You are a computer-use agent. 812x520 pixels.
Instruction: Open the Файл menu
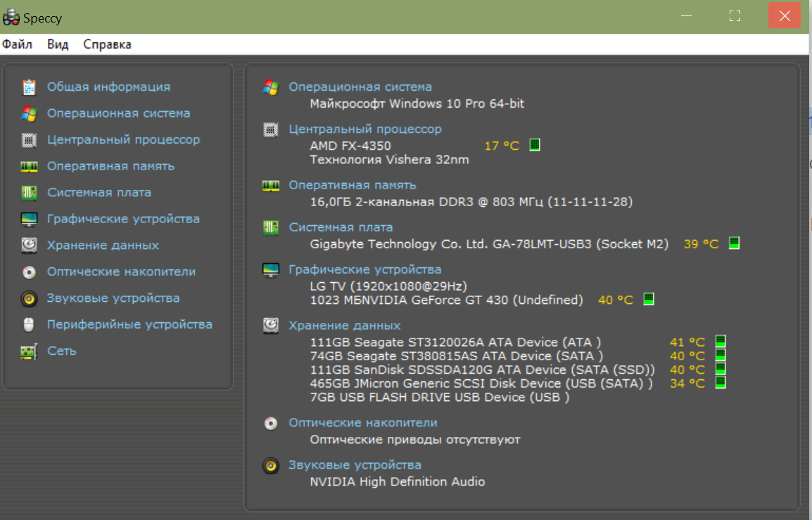pos(17,44)
